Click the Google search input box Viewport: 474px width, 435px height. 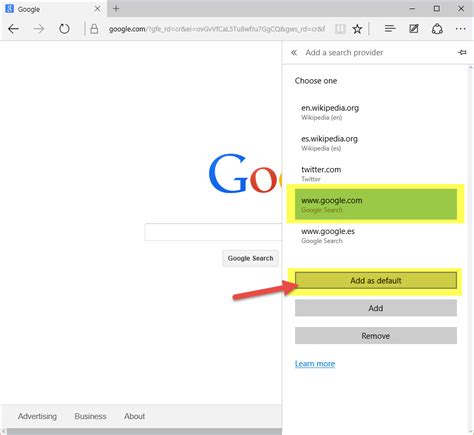(x=213, y=232)
